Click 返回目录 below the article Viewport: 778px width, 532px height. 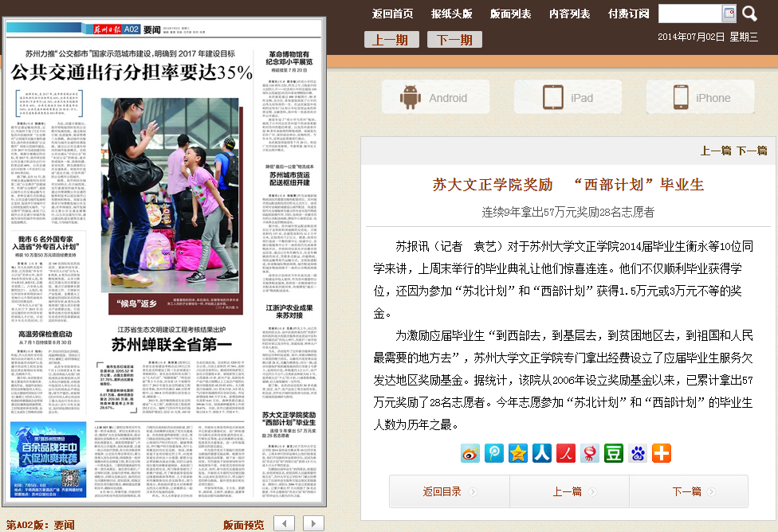[449, 491]
